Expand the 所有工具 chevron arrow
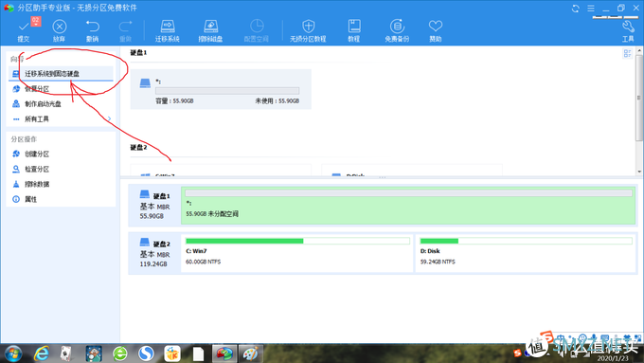Screen dimensions: 644x363 pyautogui.click(x=109, y=118)
